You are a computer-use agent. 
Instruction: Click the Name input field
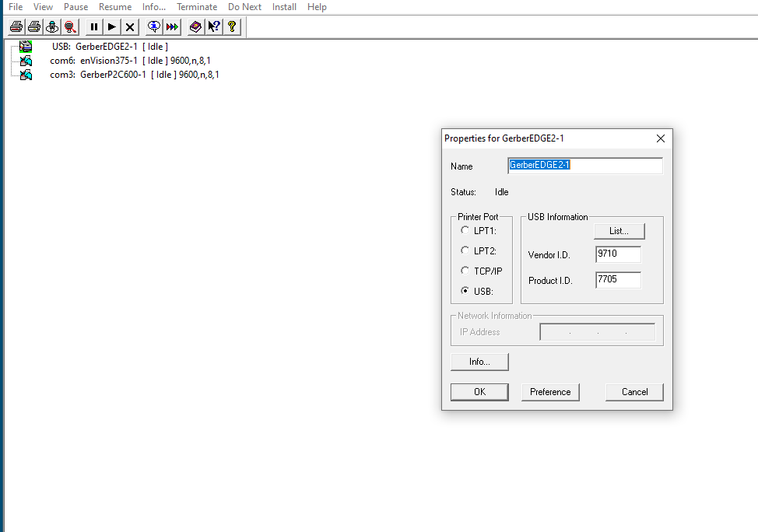click(x=585, y=165)
